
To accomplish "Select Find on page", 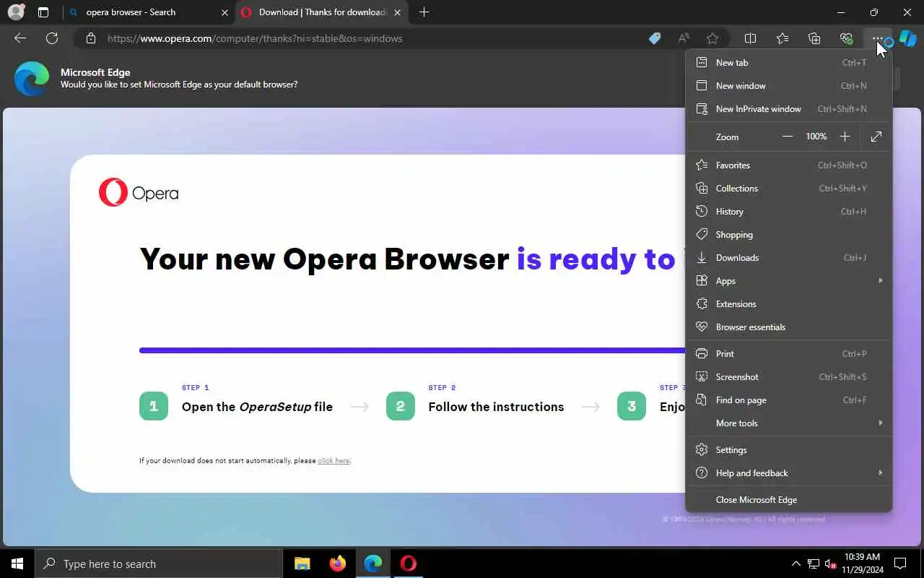I will [788, 400].
